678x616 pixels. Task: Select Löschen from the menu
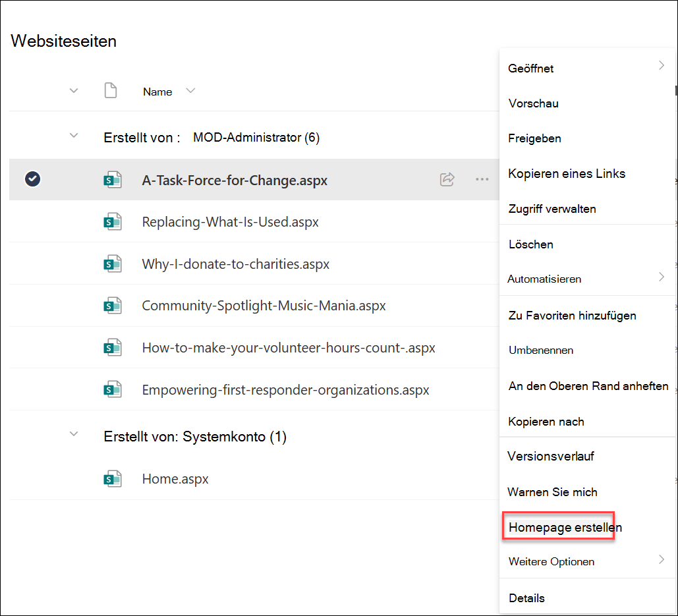click(x=531, y=244)
